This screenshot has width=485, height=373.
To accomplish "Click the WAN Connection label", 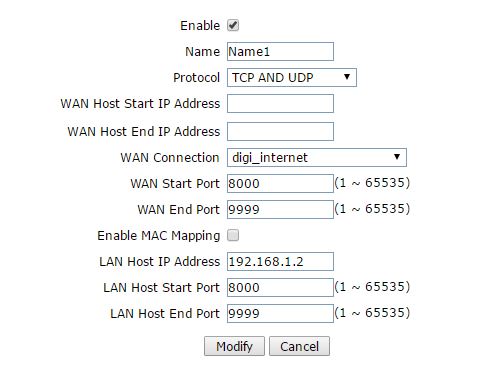I will (170, 158).
